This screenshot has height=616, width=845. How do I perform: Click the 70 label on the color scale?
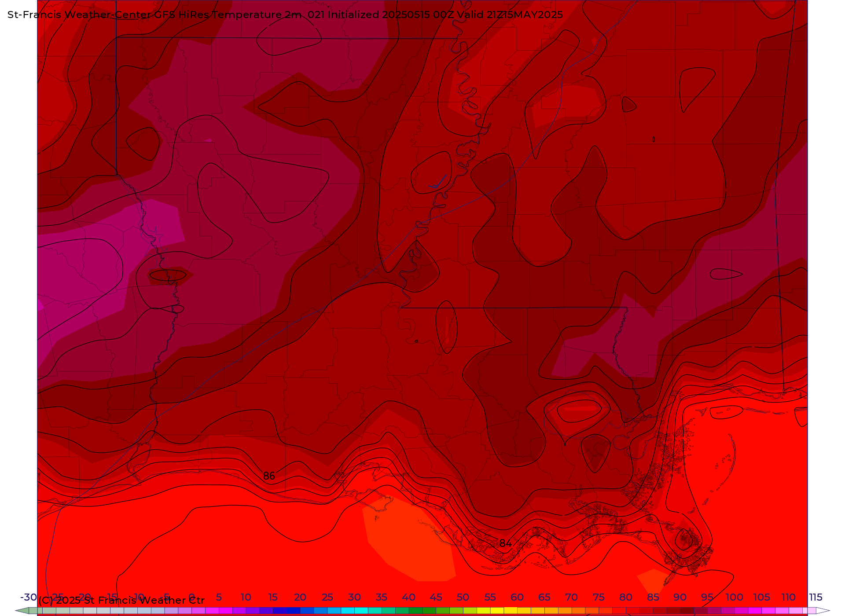(x=572, y=597)
